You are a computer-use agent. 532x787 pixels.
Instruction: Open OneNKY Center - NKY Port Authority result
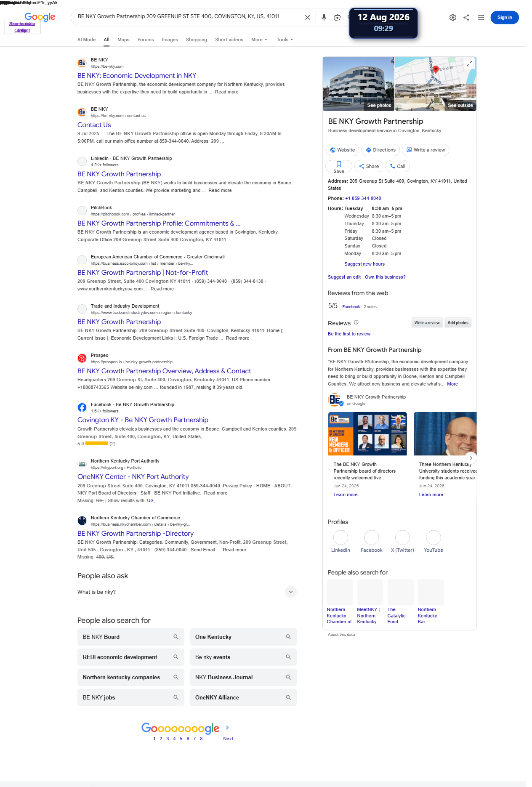click(x=133, y=476)
